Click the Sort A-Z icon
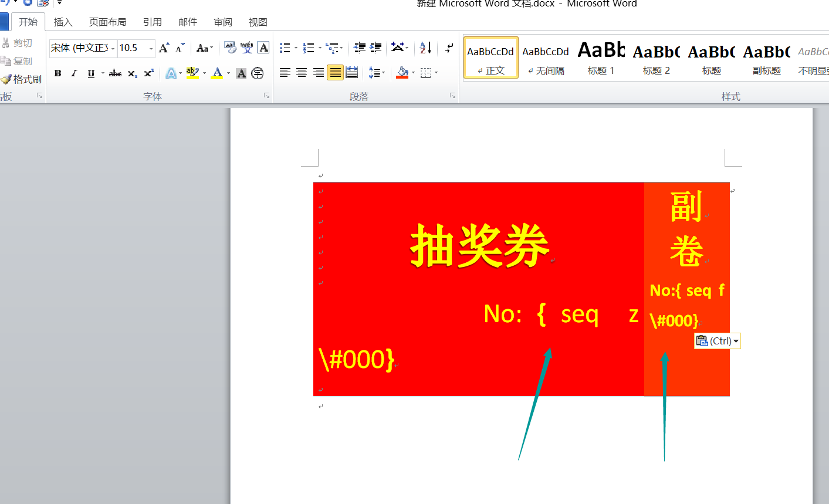829x504 pixels. (x=426, y=48)
